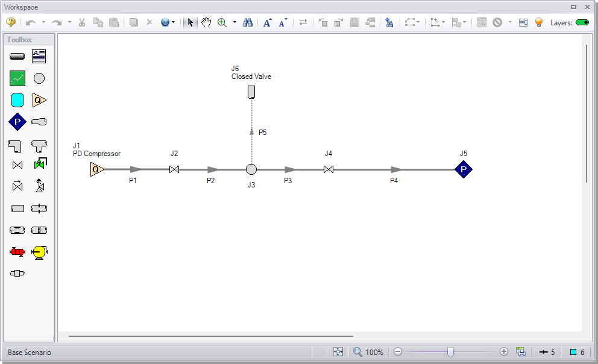Click the Undo arrow icon

click(31, 22)
